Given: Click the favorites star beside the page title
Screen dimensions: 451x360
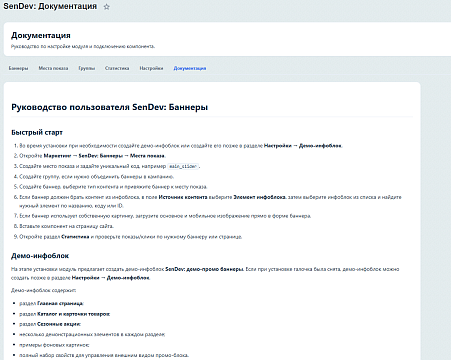Looking at the screenshot, I should pos(106,7).
